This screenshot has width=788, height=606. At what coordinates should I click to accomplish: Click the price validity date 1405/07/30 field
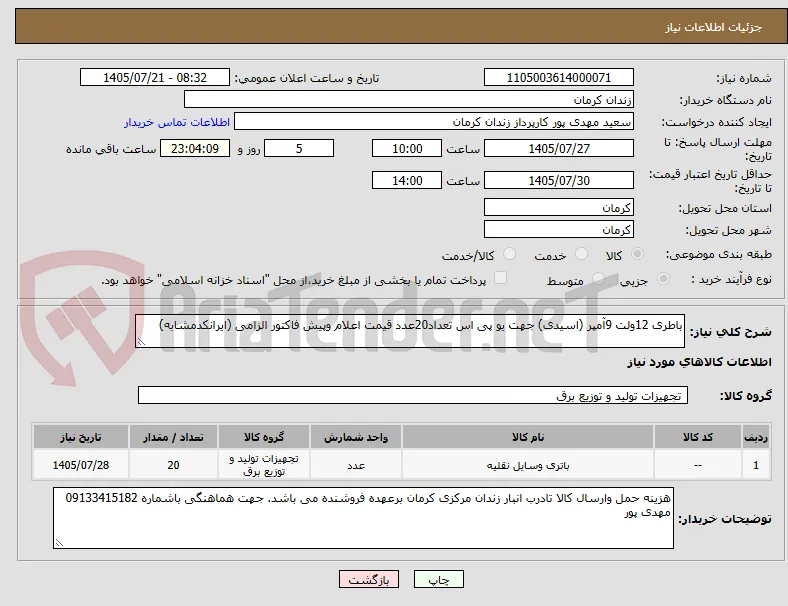point(559,180)
